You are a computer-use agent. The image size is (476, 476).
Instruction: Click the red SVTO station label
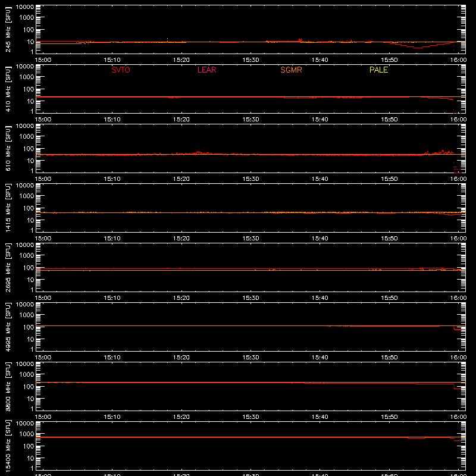(x=121, y=70)
